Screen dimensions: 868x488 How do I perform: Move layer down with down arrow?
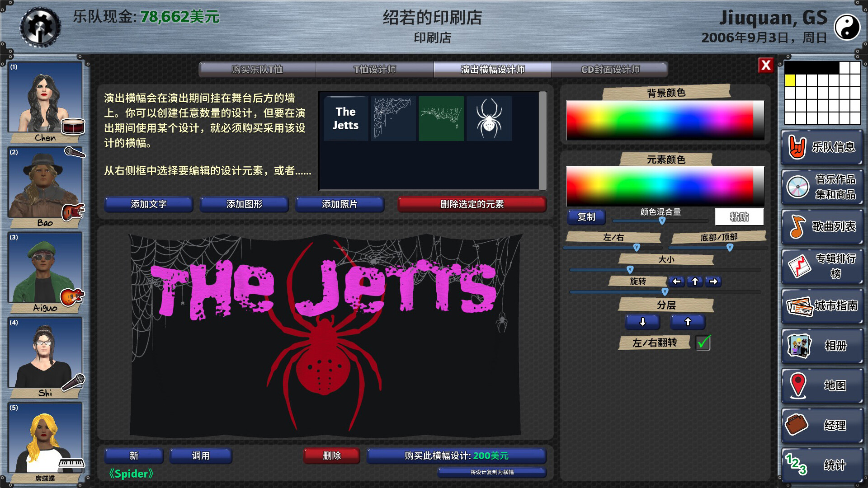(x=642, y=322)
